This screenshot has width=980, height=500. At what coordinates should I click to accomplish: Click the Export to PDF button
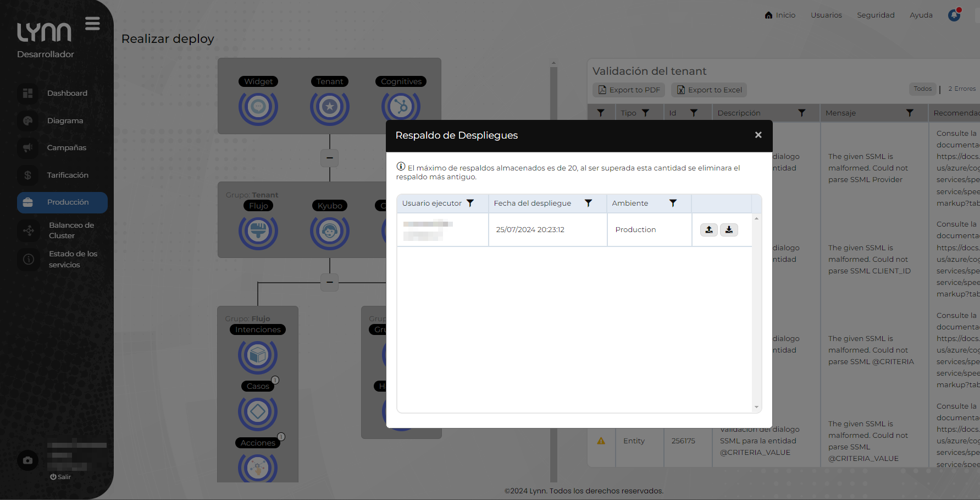pyautogui.click(x=629, y=90)
